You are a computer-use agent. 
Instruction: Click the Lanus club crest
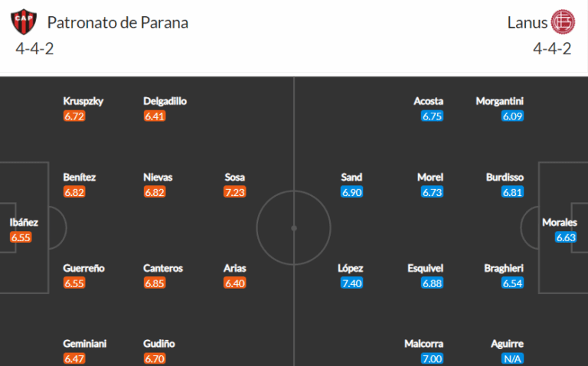point(563,22)
